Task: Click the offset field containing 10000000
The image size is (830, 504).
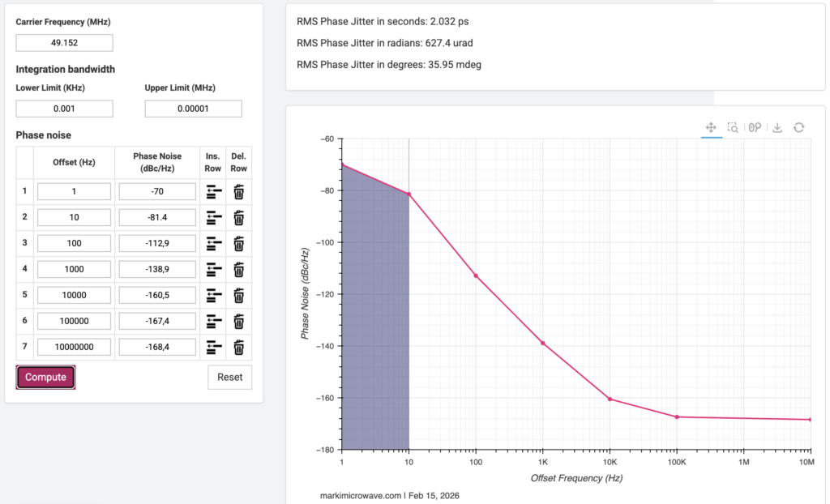Action: coord(74,348)
